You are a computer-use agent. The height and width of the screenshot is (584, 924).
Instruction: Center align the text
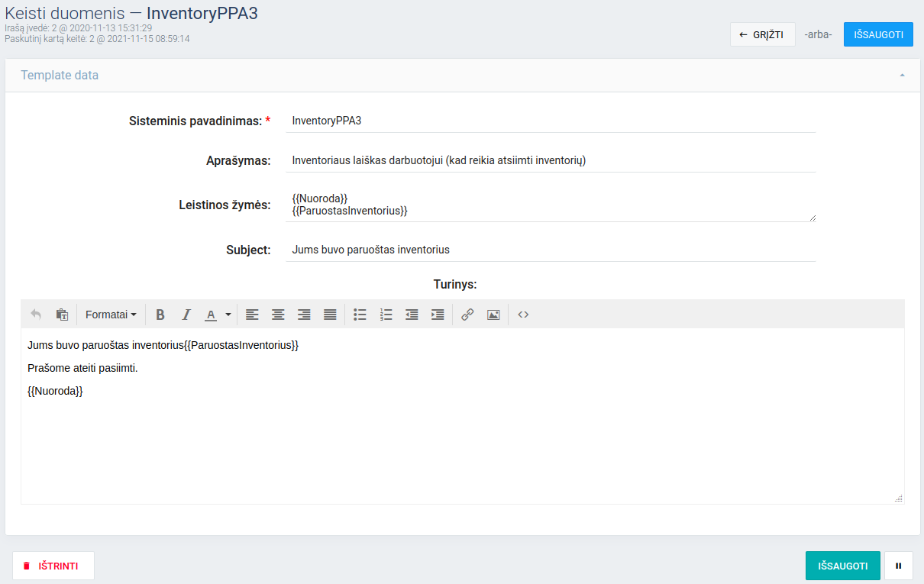(x=279, y=315)
